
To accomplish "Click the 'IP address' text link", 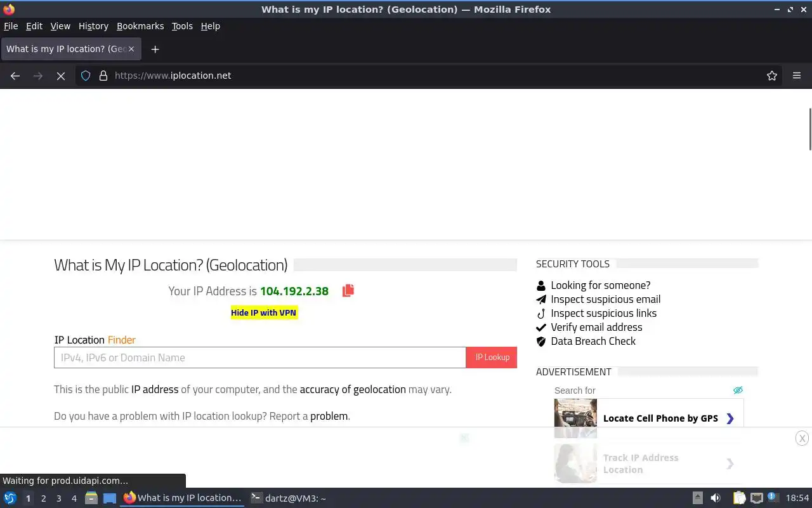I will [x=155, y=389].
